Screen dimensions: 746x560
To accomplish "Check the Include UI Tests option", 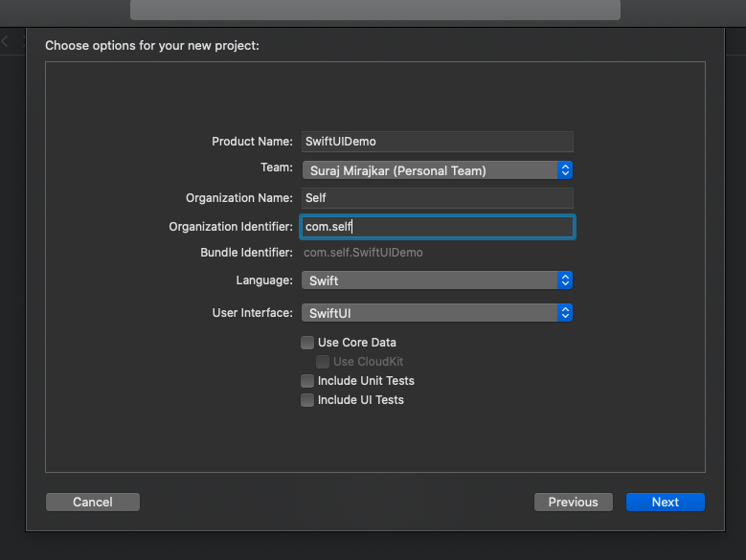I will point(307,400).
